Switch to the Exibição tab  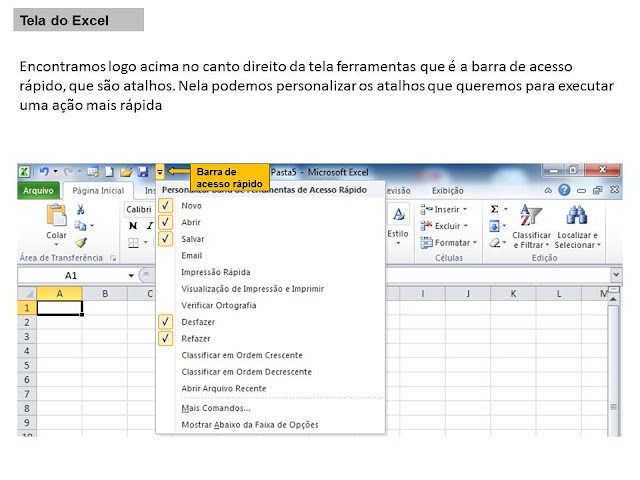click(x=447, y=191)
